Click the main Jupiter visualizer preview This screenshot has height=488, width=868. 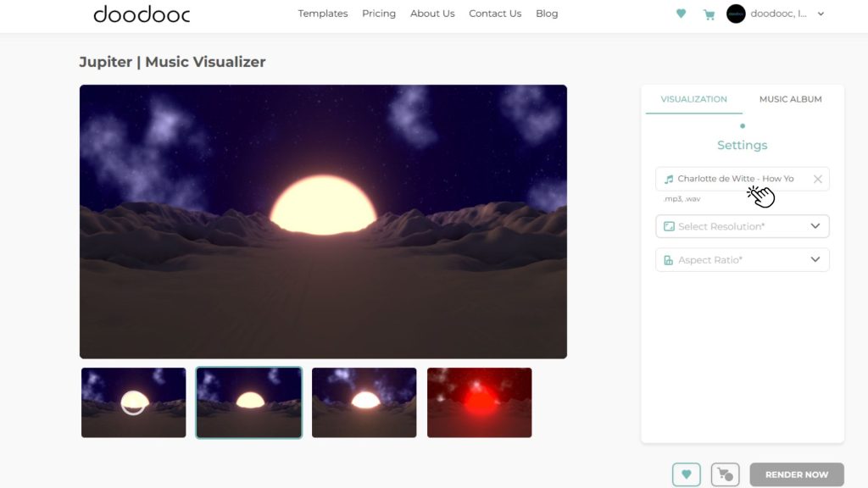(323, 221)
